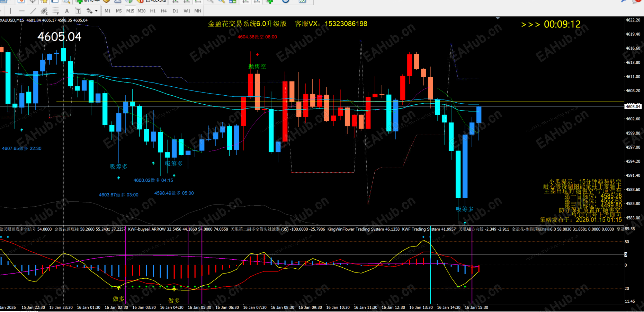Choose the D1 daily period button
Viewport: 644px width, 312px height.
click(176, 11)
